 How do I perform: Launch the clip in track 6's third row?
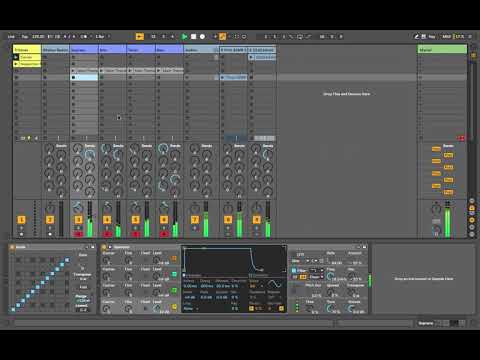[x=159, y=70]
